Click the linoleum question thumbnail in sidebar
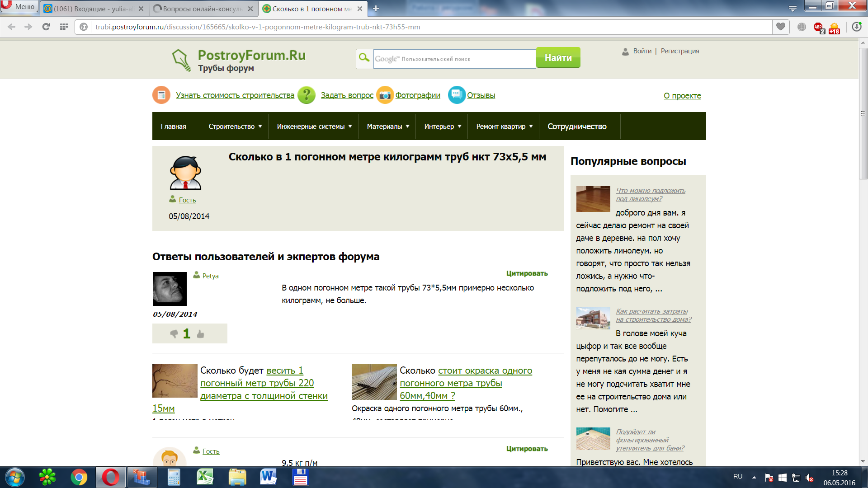This screenshot has width=868, height=488. pyautogui.click(x=593, y=199)
